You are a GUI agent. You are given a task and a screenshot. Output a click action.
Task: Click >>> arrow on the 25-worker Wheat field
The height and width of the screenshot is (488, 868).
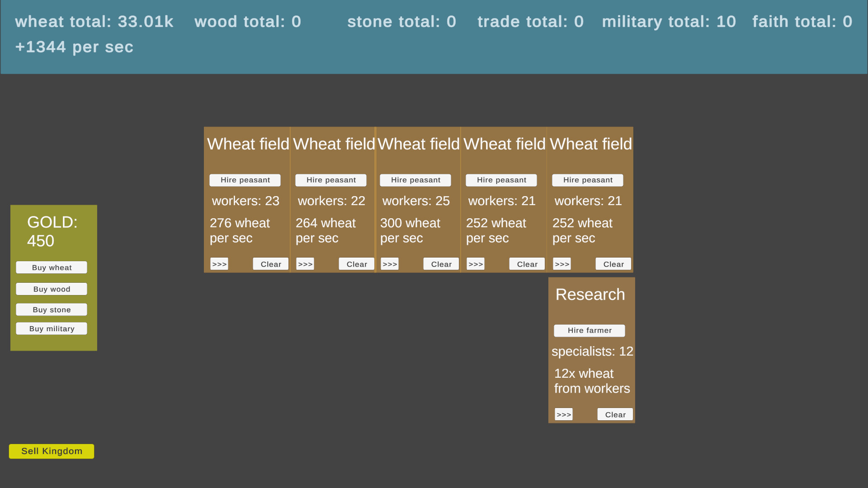(x=390, y=264)
